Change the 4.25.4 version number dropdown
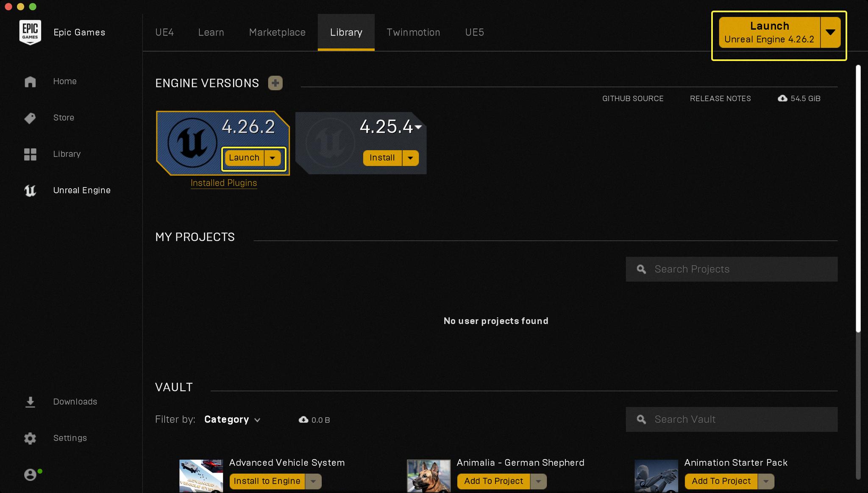Image resolution: width=868 pixels, height=493 pixels. click(x=418, y=127)
